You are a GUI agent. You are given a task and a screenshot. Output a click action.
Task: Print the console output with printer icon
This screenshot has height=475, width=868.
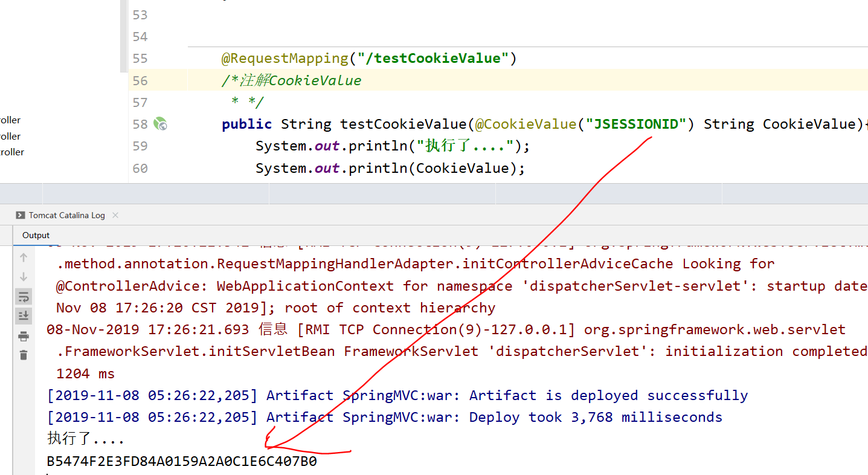pyautogui.click(x=24, y=337)
